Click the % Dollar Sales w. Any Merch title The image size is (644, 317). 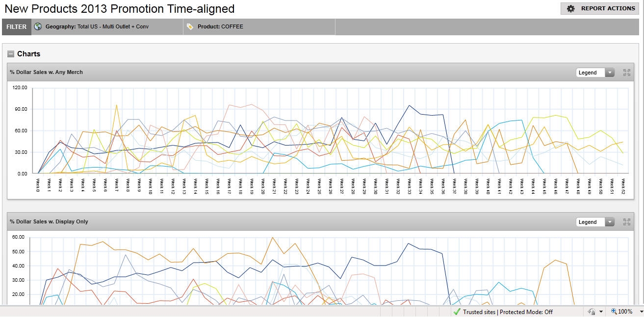[46, 72]
